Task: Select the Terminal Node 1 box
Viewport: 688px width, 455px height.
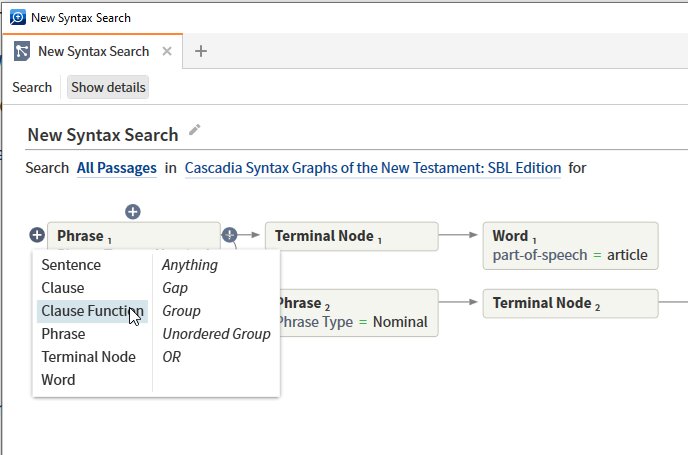Action: click(351, 236)
